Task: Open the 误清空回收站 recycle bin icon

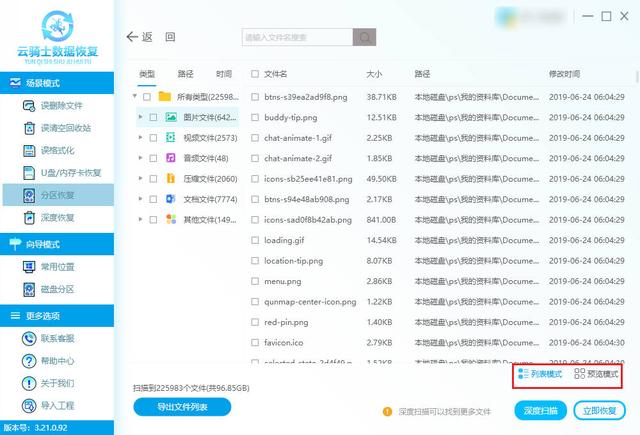Action: [x=29, y=128]
